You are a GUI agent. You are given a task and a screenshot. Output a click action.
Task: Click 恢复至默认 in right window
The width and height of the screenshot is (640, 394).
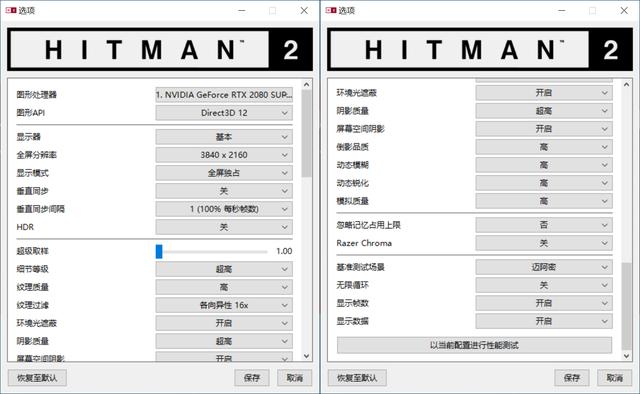tap(357, 378)
